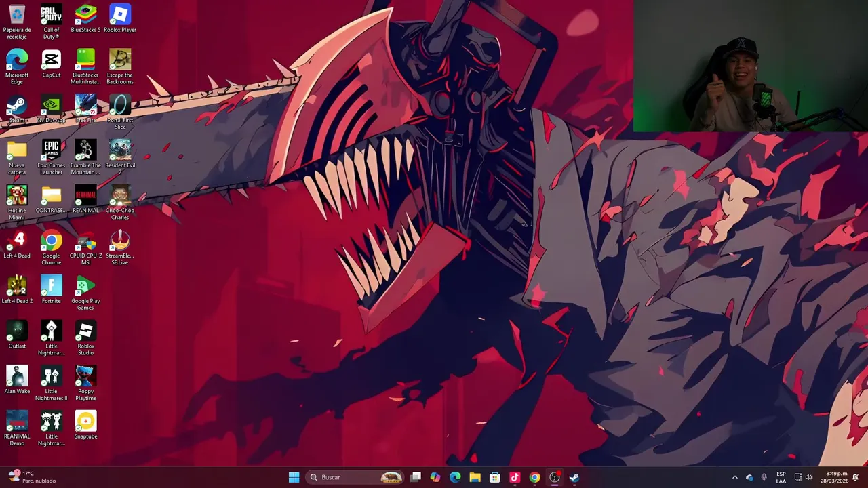Open the notifications bell in the tray

[x=856, y=477]
